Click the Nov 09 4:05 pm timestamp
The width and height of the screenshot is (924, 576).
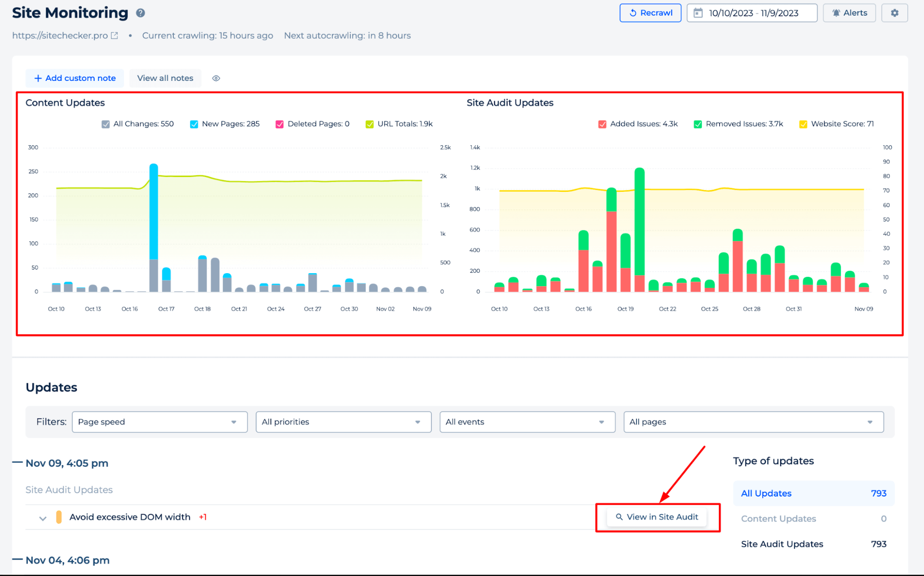[x=67, y=463]
